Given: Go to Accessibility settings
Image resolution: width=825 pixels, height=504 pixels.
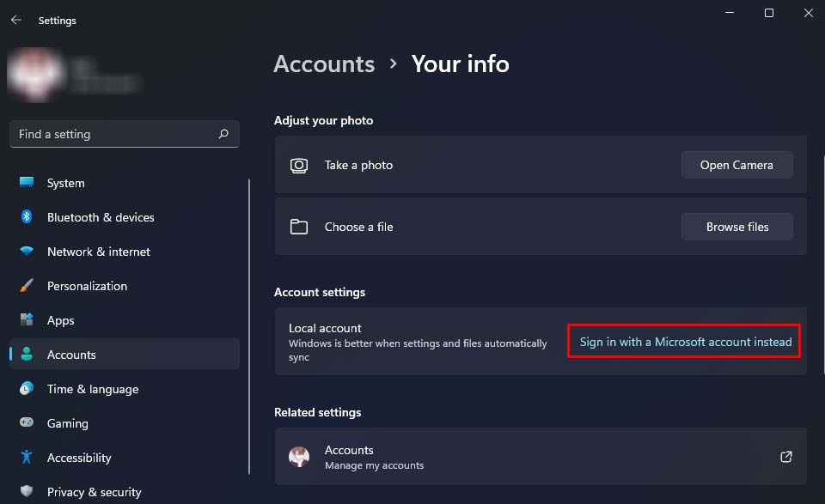Looking at the screenshot, I should 124,458.
